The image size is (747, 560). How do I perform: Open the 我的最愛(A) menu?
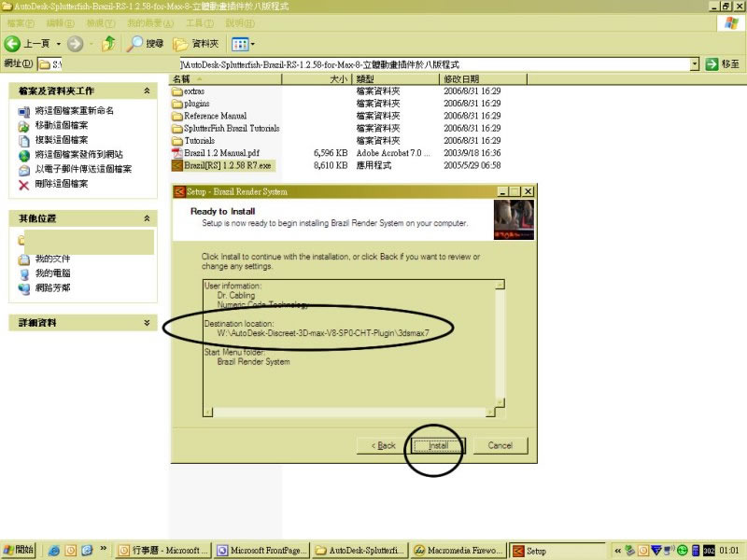[x=150, y=22]
